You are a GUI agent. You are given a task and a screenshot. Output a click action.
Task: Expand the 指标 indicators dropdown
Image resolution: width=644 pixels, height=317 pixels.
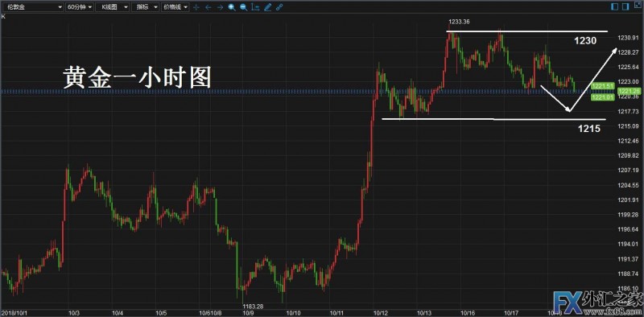pos(145,7)
